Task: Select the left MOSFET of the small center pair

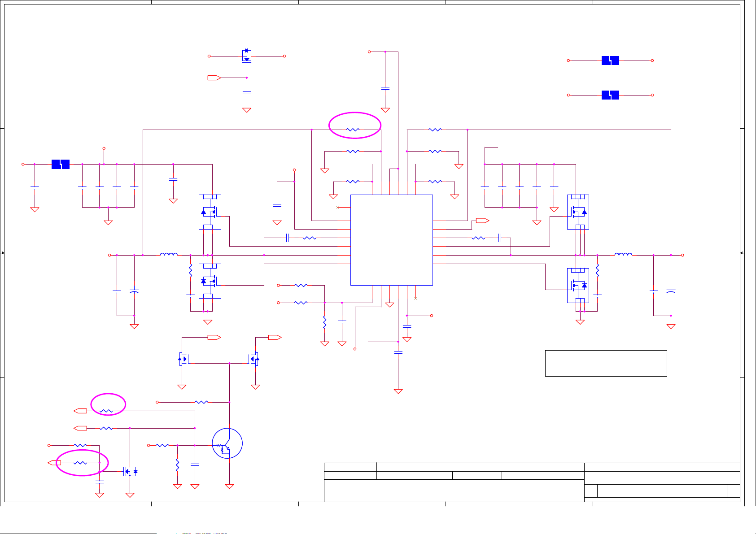Action: (x=183, y=359)
